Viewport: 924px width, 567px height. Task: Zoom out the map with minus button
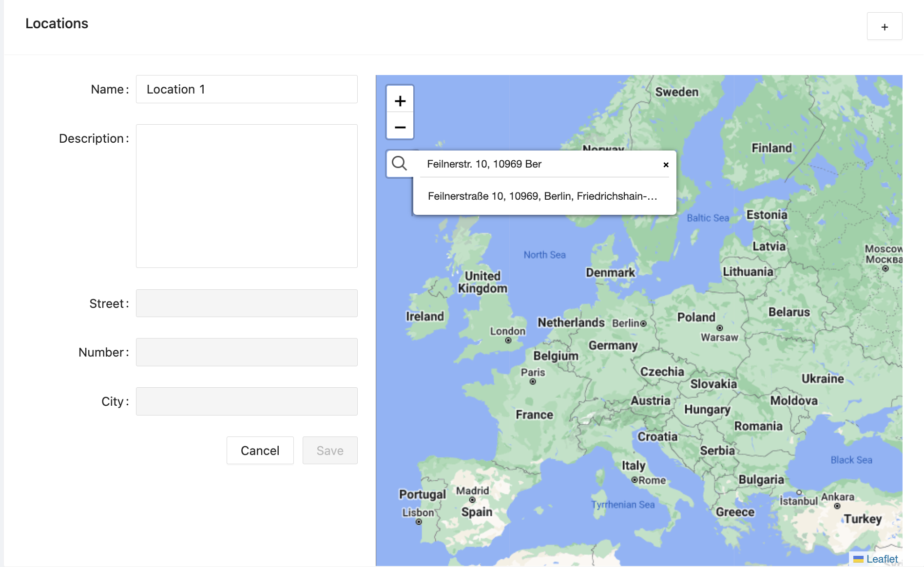(400, 127)
